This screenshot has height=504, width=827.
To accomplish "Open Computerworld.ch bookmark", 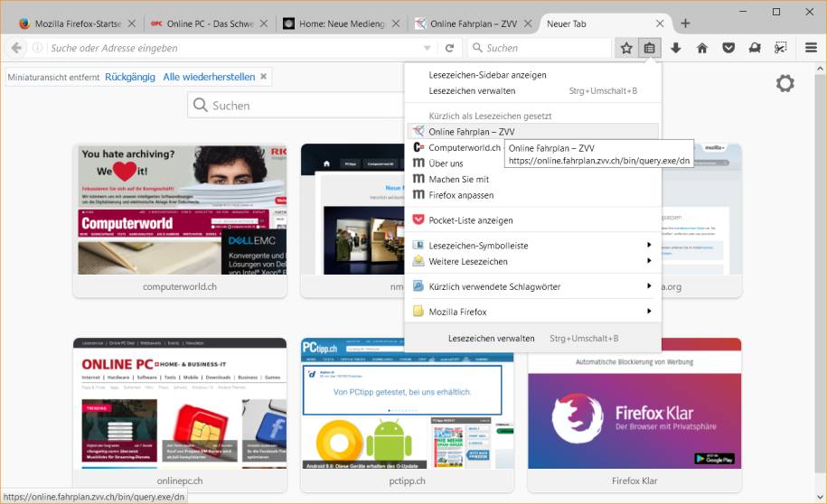I will pyautogui.click(x=456, y=147).
